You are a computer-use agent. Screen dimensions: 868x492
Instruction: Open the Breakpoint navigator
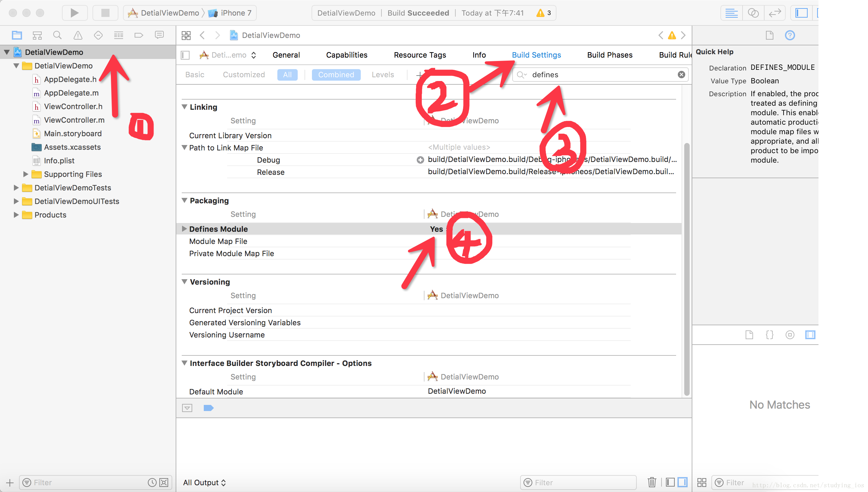click(x=139, y=35)
